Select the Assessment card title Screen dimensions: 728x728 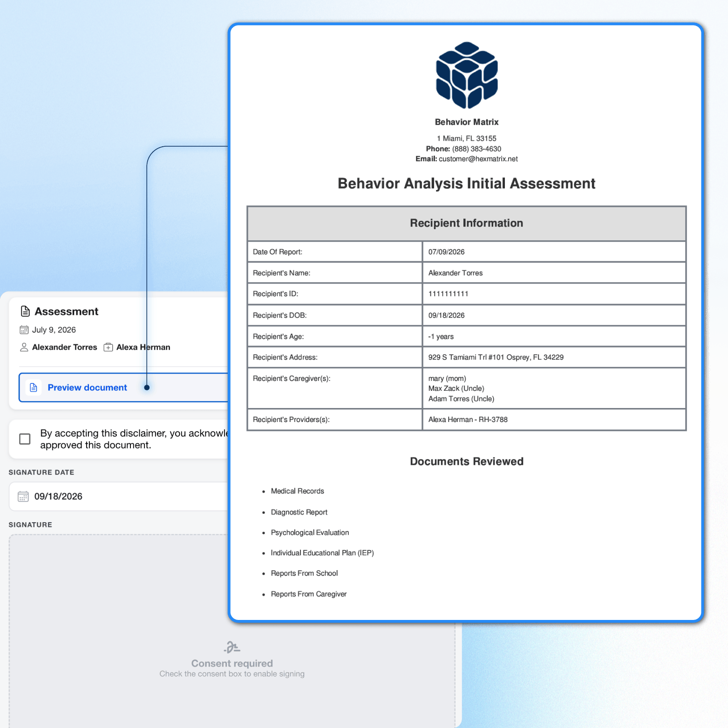[67, 312]
